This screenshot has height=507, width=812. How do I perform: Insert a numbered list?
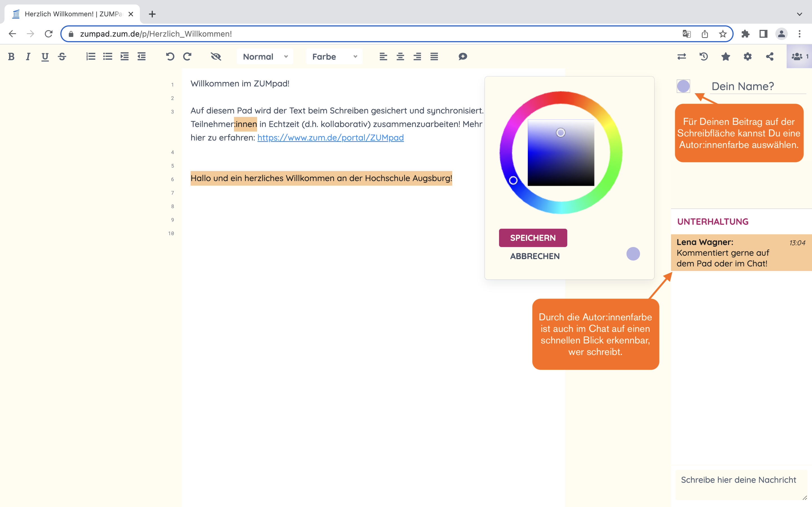91,57
